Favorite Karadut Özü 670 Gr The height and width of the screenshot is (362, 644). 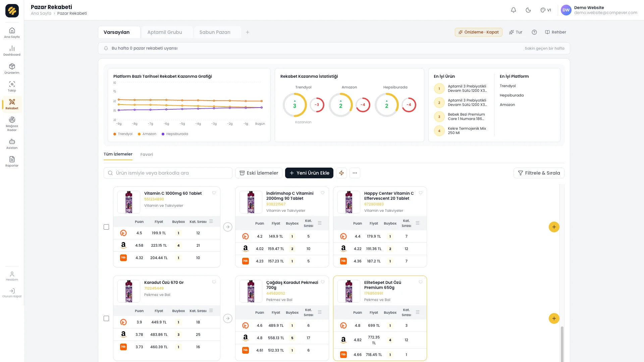[214, 282]
